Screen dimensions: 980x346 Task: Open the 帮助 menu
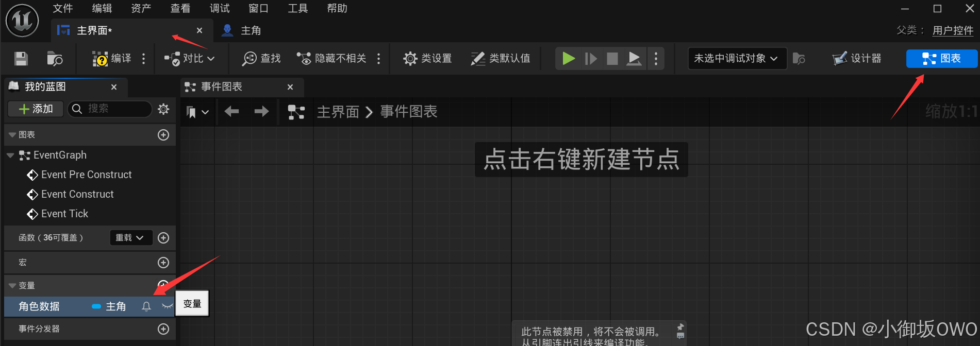(337, 8)
